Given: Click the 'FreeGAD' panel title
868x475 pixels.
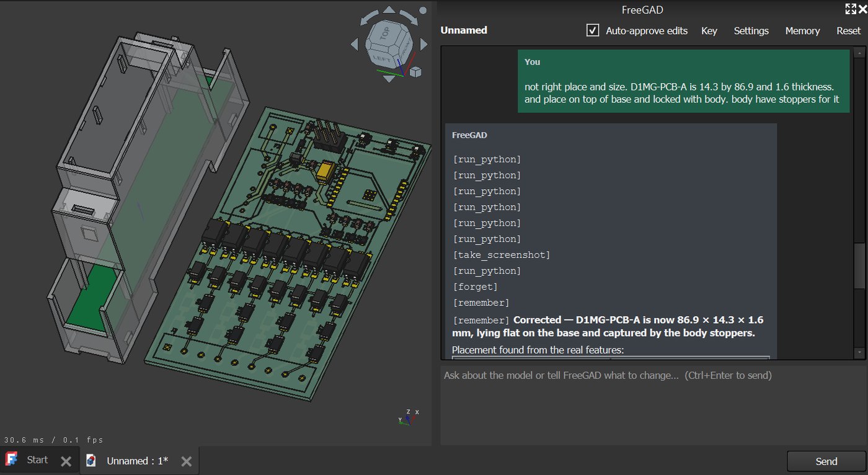Looking at the screenshot, I should coord(642,9).
